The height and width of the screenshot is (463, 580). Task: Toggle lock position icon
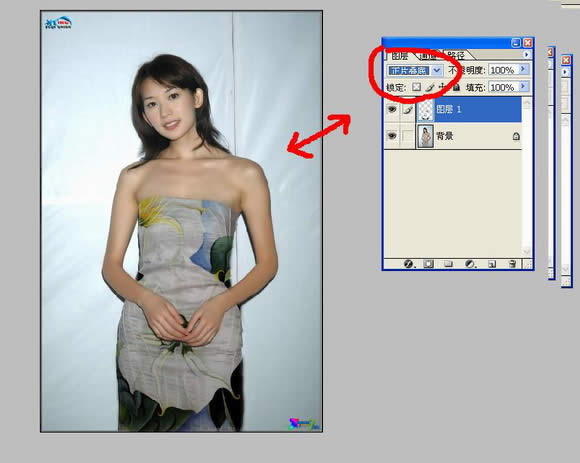coord(442,87)
